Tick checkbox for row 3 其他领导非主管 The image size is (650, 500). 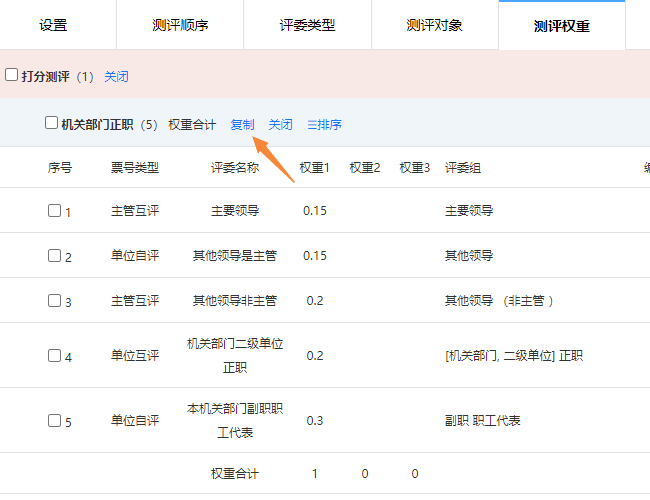(54, 301)
